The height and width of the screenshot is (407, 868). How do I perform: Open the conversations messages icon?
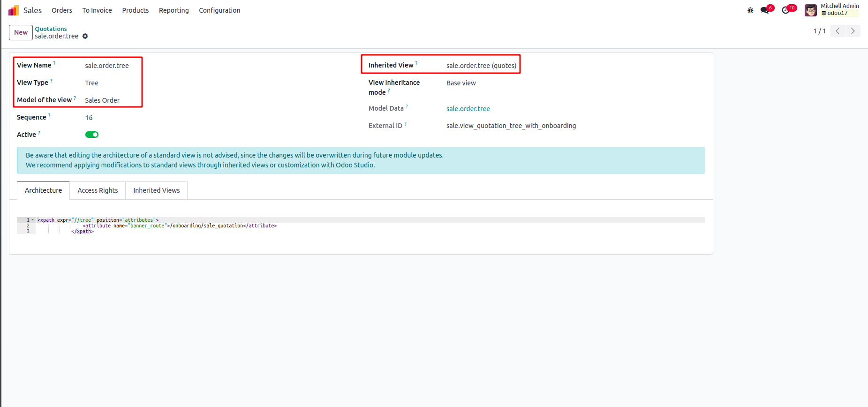coord(765,10)
